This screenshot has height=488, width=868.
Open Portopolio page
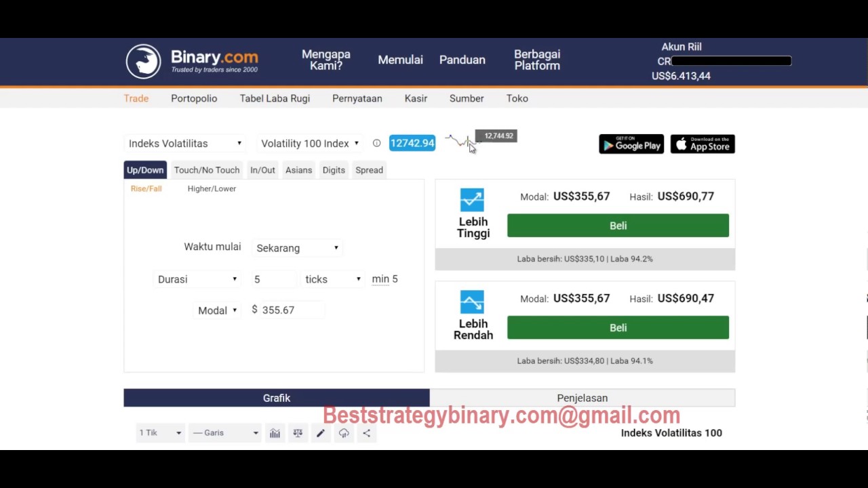194,98
